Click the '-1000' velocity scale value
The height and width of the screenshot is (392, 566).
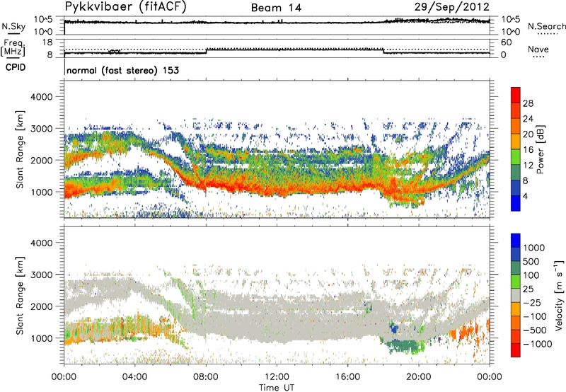point(537,344)
